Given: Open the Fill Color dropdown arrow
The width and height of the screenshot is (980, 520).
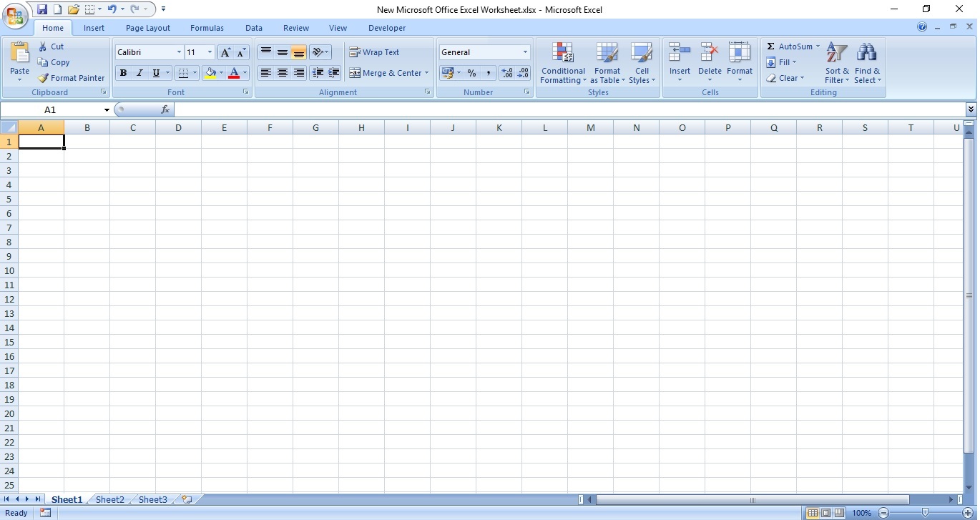Looking at the screenshot, I should click(x=222, y=73).
